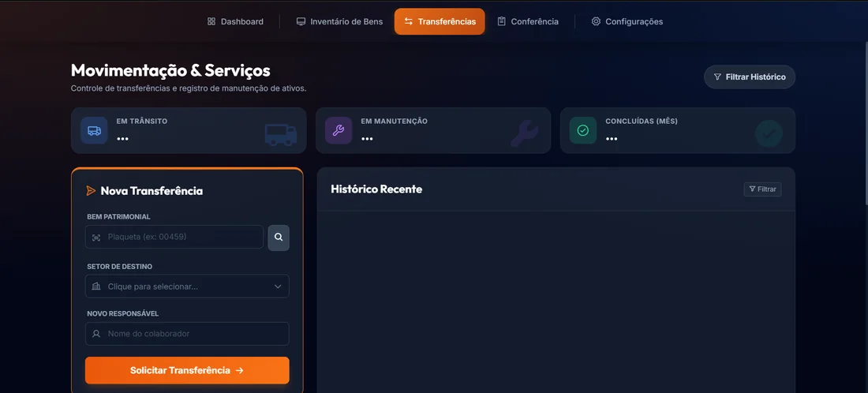This screenshot has width=868, height=393.
Task: Click the barcode scan icon in Plaqueta field
Action: 96,238
